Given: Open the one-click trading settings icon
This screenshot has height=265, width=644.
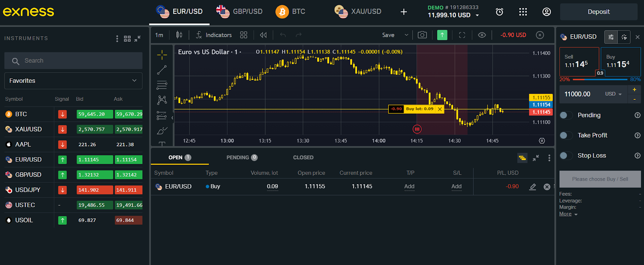Looking at the screenshot, I should 624,37.
